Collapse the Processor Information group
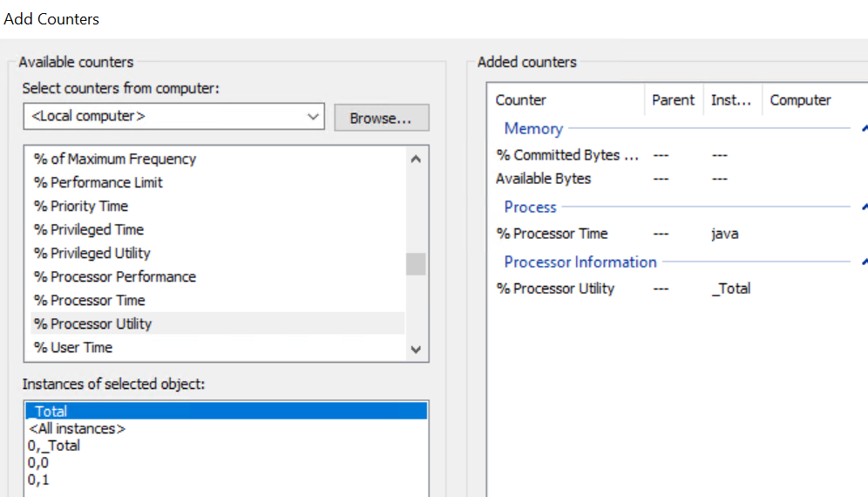The width and height of the screenshot is (868, 497). (x=863, y=262)
